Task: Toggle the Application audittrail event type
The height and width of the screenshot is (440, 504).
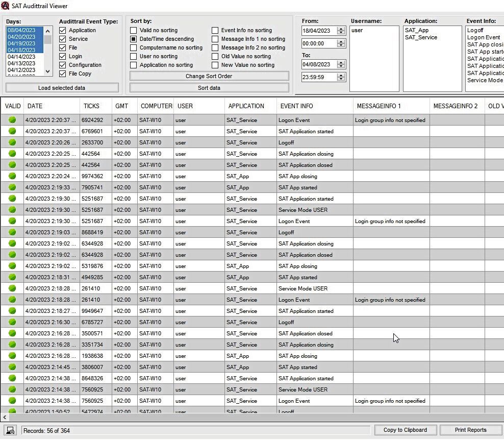Action: point(62,30)
